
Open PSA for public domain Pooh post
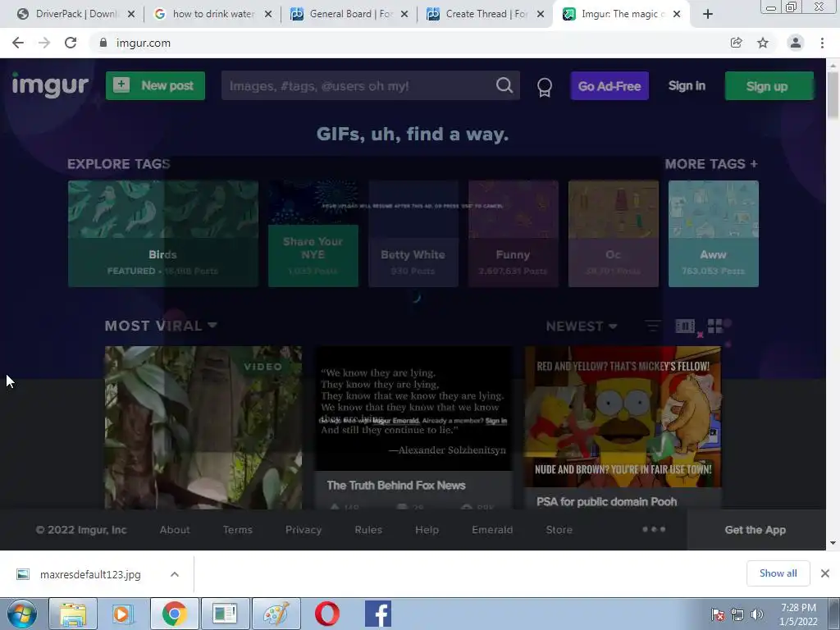click(623, 427)
